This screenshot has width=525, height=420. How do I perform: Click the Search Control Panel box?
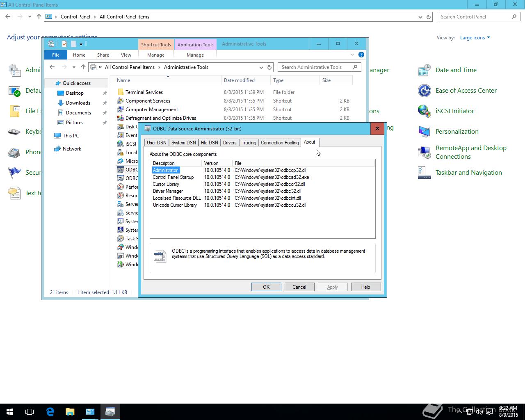click(x=478, y=17)
